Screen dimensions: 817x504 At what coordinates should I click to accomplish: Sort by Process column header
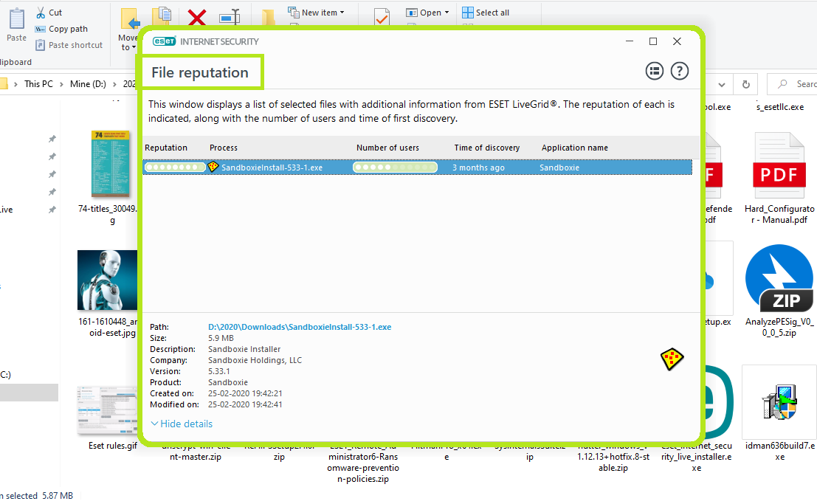click(x=224, y=148)
